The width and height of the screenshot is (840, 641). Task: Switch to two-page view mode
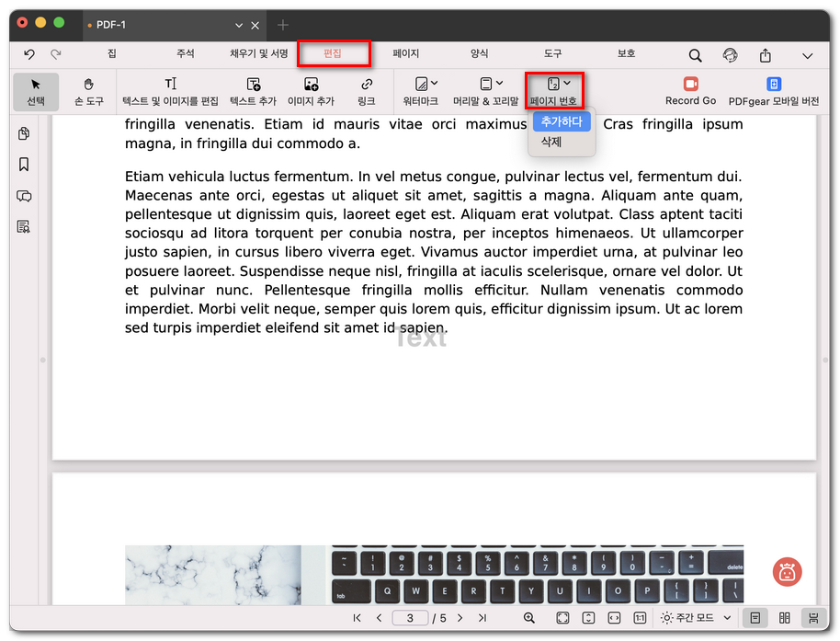(784, 618)
